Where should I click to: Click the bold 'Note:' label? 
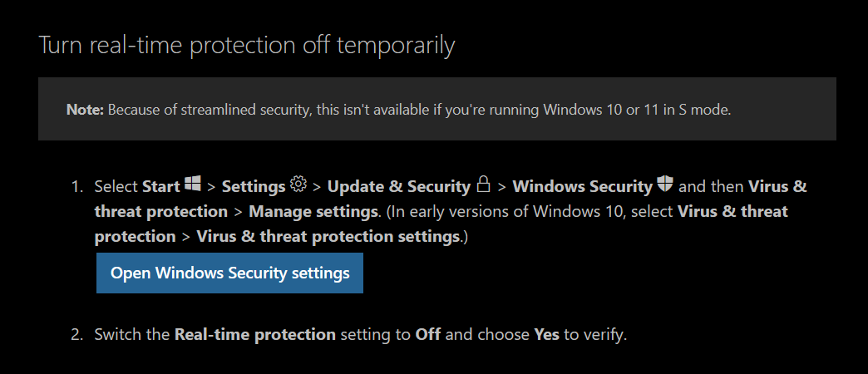click(85, 110)
